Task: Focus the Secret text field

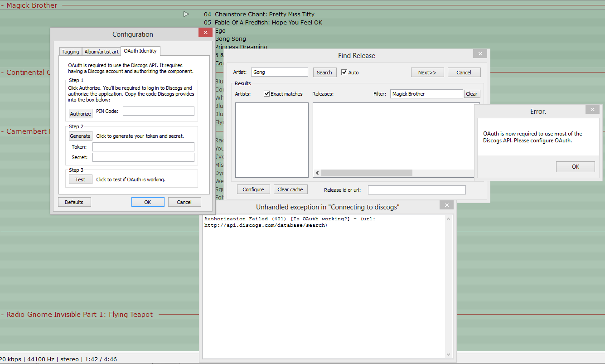Action: pyautogui.click(x=143, y=157)
